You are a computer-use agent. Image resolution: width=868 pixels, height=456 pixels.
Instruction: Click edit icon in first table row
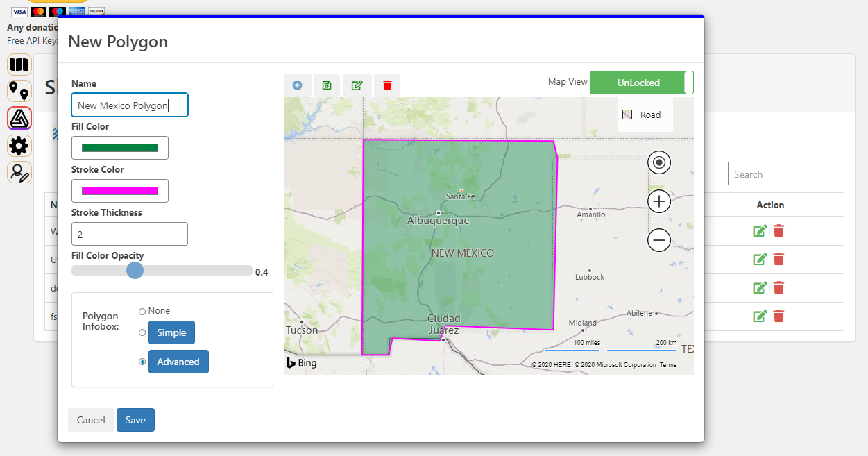[760, 231]
